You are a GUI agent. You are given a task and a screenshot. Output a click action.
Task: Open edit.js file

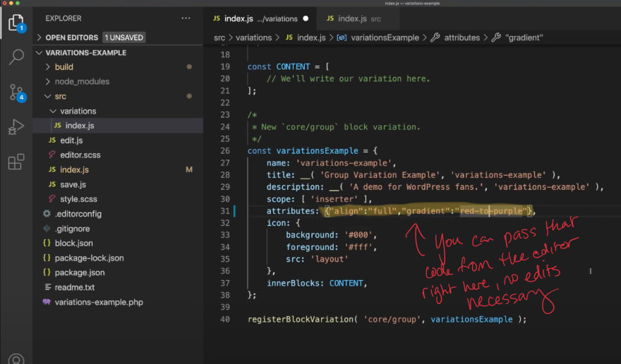(118, 140)
